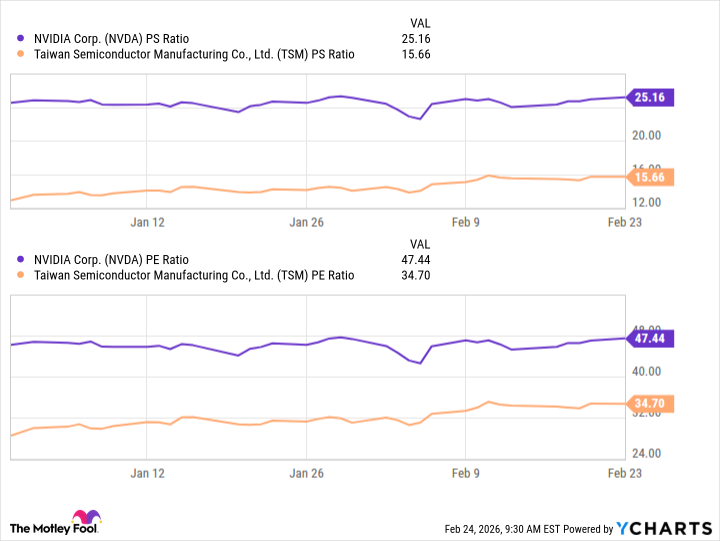Click the purple 25.16 end-value flag
This screenshot has width=720, height=541.
coord(649,97)
